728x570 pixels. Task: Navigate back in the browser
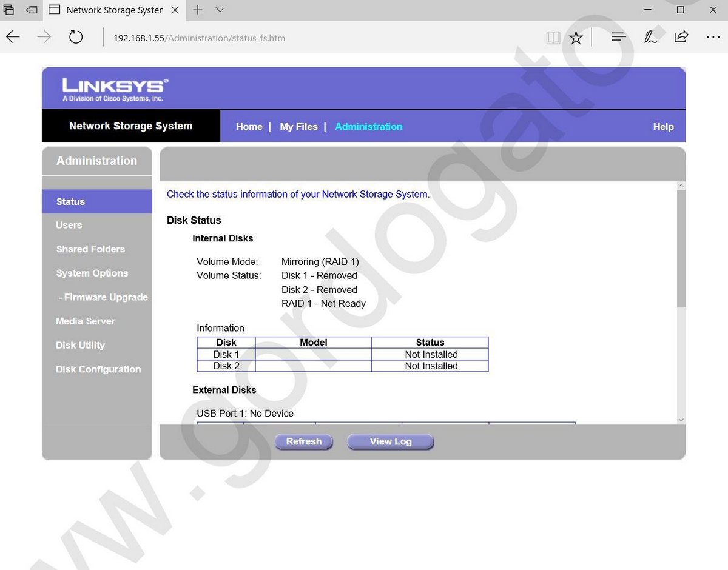click(x=13, y=37)
